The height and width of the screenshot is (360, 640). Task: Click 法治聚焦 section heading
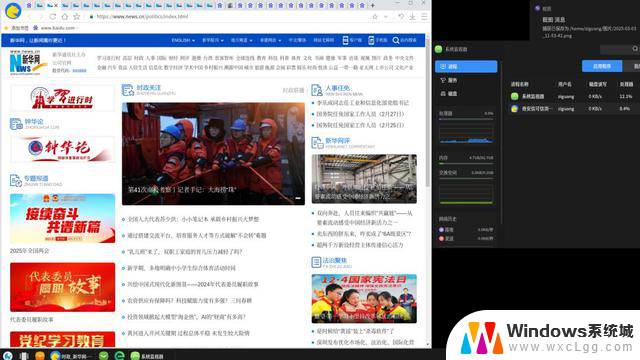click(x=335, y=260)
